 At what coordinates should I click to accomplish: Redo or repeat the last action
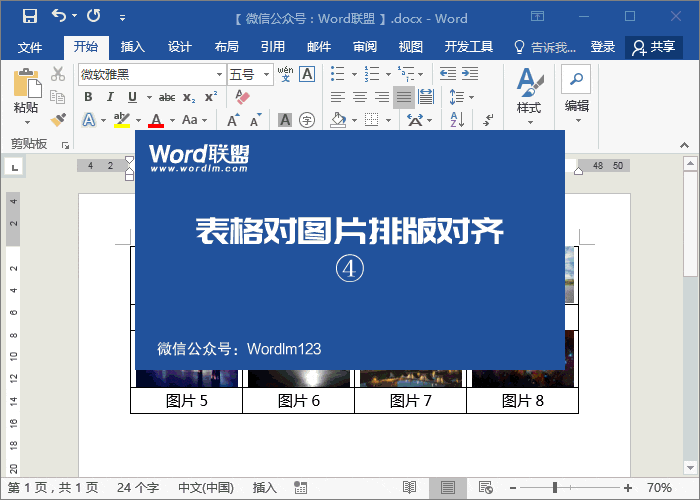[x=94, y=16]
